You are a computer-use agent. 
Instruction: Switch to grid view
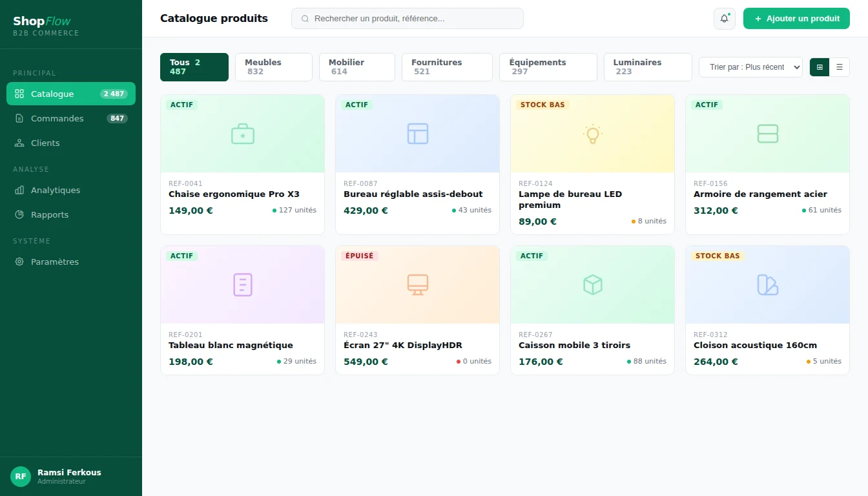(820, 67)
